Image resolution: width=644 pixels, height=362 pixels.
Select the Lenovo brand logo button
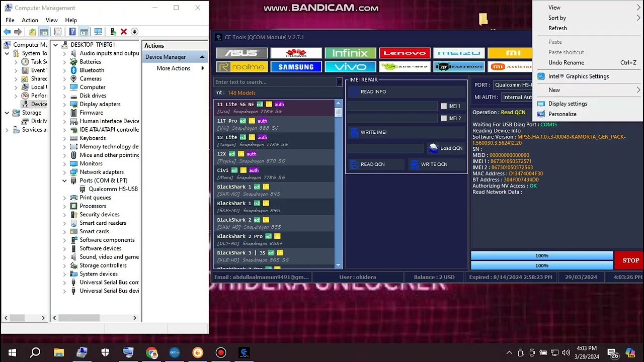[405, 53]
